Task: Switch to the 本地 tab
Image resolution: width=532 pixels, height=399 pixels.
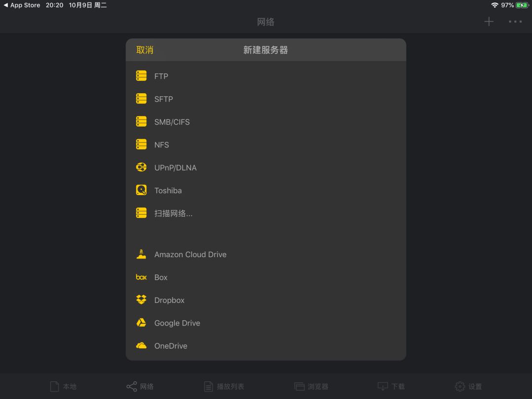Action: click(63, 386)
